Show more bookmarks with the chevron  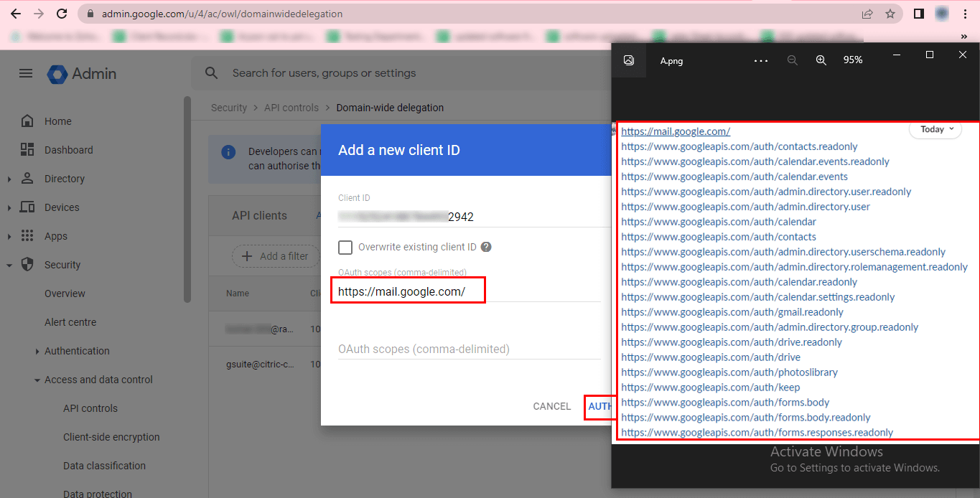964,36
